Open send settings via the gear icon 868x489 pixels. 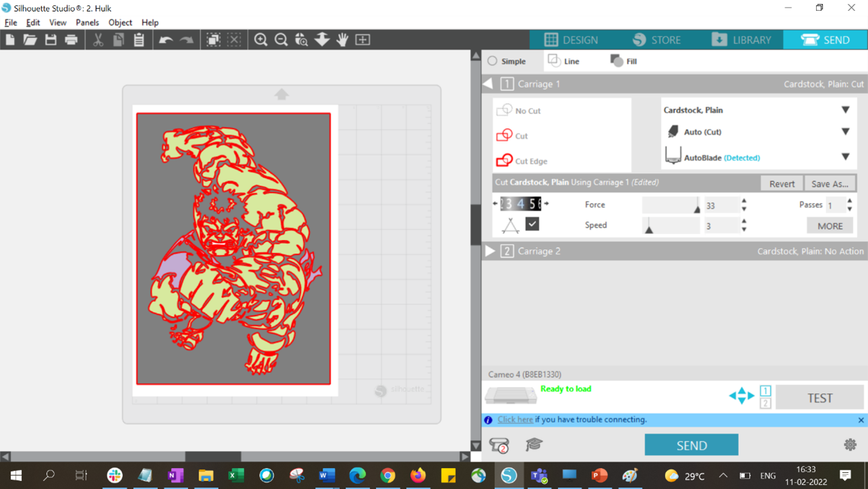click(x=850, y=444)
